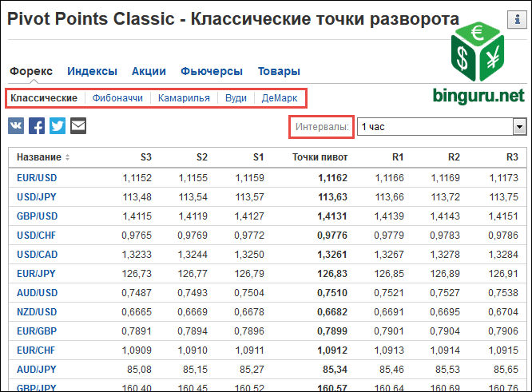Select the ДеМарк pivot type
This screenshot has height=392, width=532.
click(x=280, y=98)
